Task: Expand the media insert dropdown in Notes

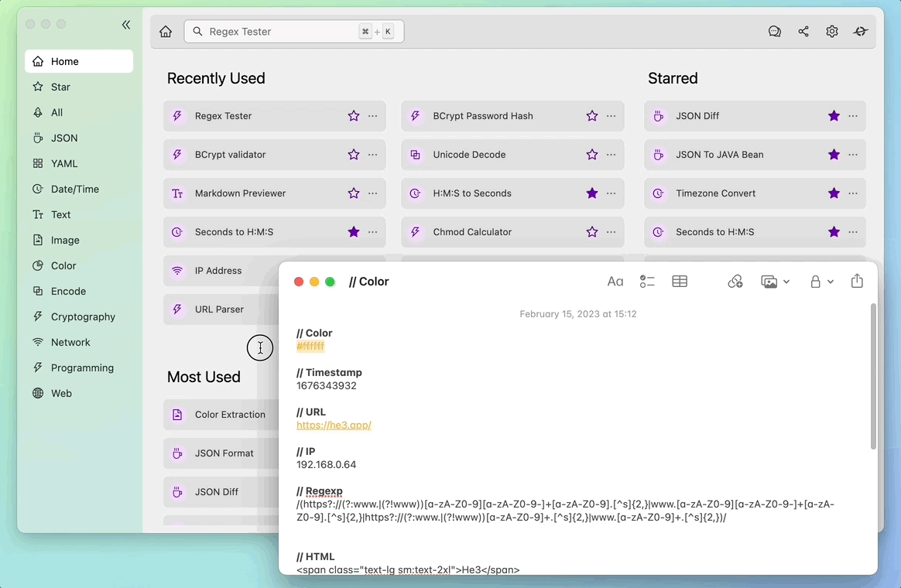Action: (775, 282)
